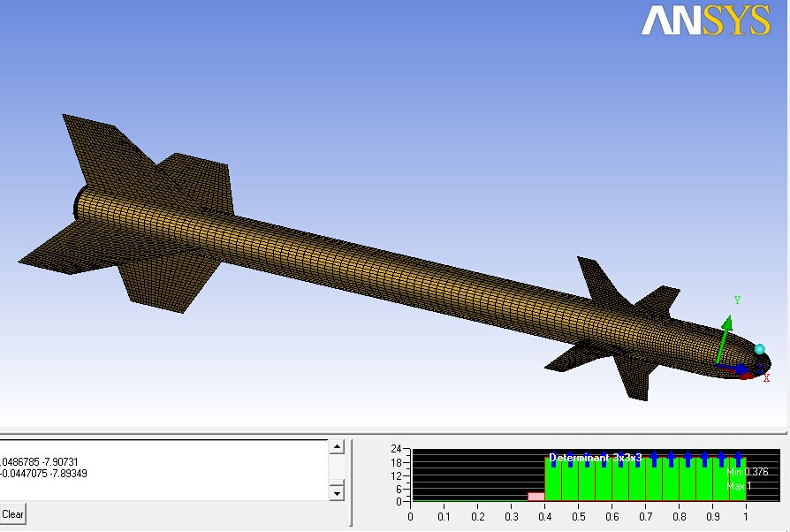Click the Y axis label of triad
Image resolution: width=790 pixels, height=532 pixels.
click(737, 300)
